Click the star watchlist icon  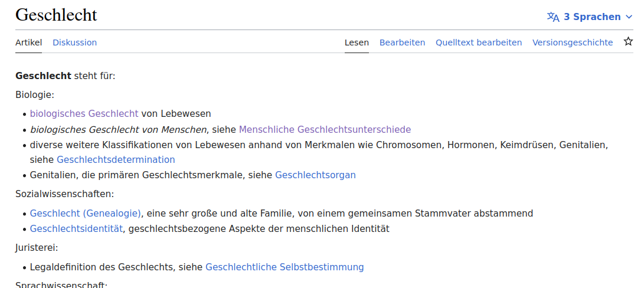(628, 42)
